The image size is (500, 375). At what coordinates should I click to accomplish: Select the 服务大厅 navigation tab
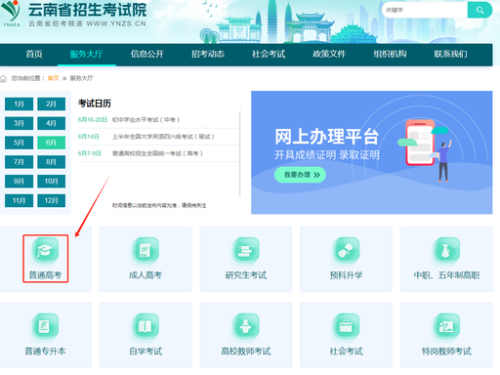click(x=86, y=54)
